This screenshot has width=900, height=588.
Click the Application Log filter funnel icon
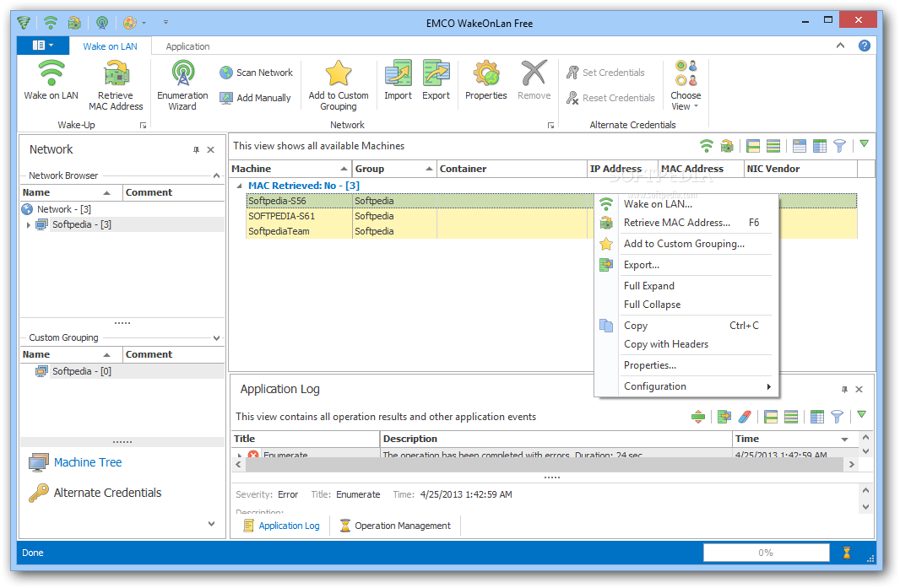click(x=837, y=417)
